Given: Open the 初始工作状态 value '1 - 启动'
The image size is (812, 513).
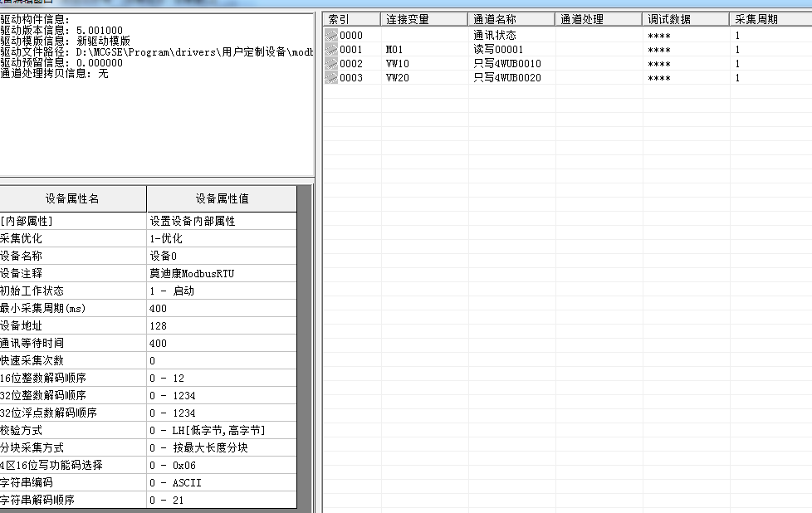Looking at the screenshot, I should tap(221, 291).
